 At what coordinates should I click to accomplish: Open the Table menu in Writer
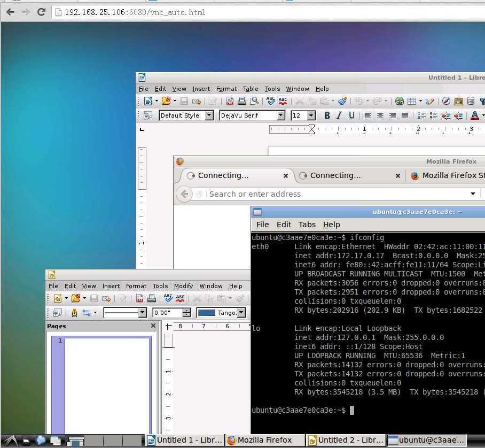(251, 89)
